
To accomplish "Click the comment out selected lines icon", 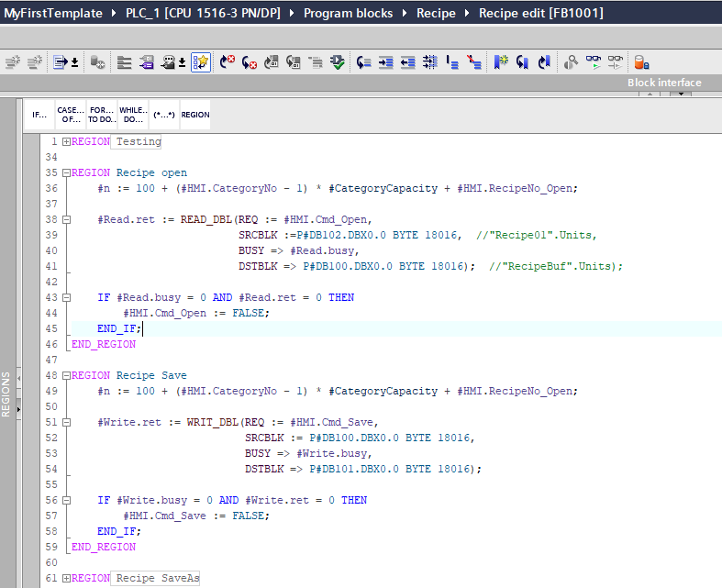I will pyautogui.click(x=452, y=62).
